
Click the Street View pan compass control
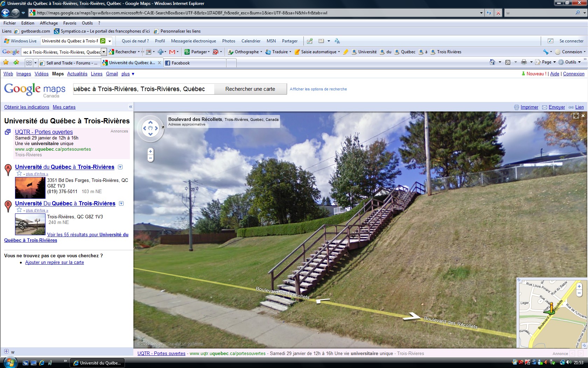(150, 128)
